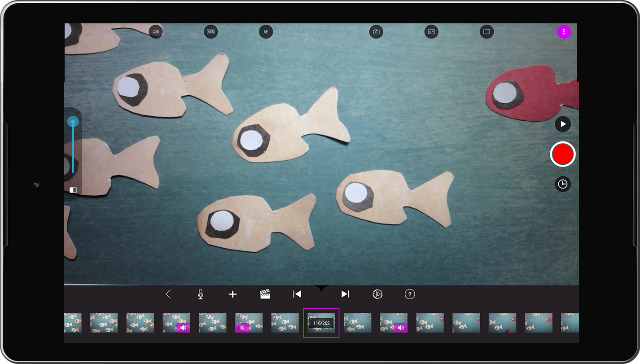Go back using the left chevron

point(168,294)
